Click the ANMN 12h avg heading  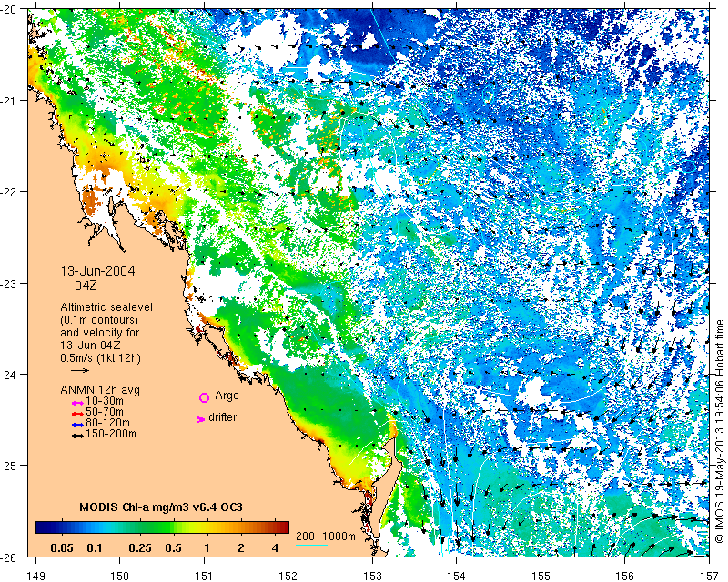pyautogui.click(x=100, y=389)
